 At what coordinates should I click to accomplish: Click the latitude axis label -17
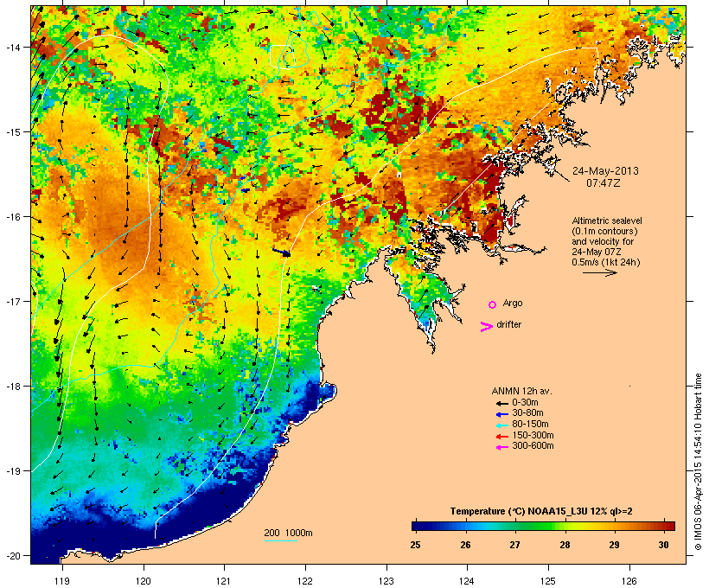12,301
